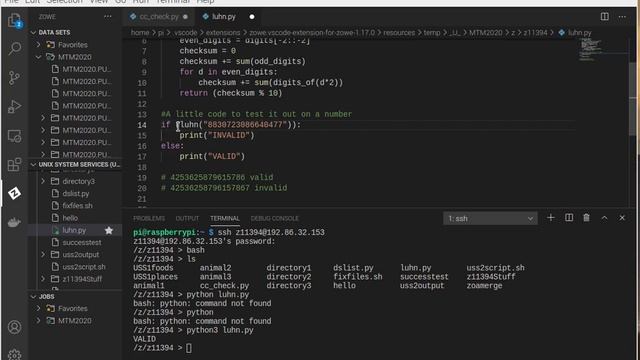Click the editor minimap preview

pyautogui.click(x=591, y=50)
